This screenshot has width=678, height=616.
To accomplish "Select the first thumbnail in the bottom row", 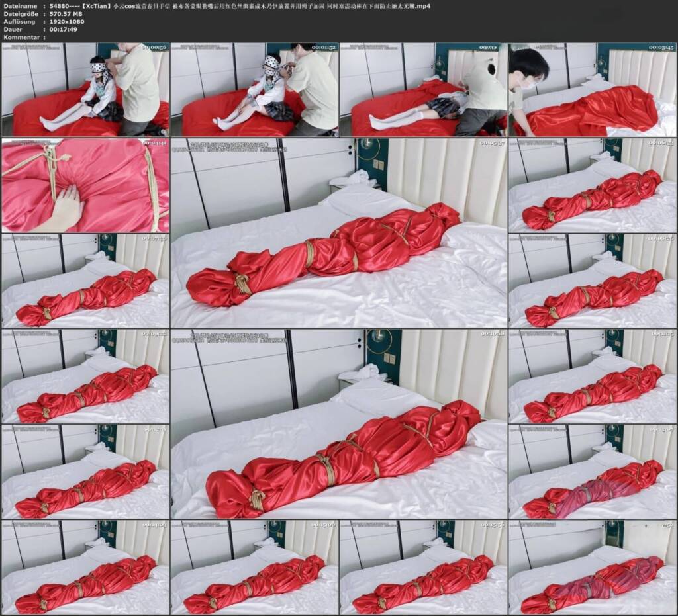I will 85,567.
